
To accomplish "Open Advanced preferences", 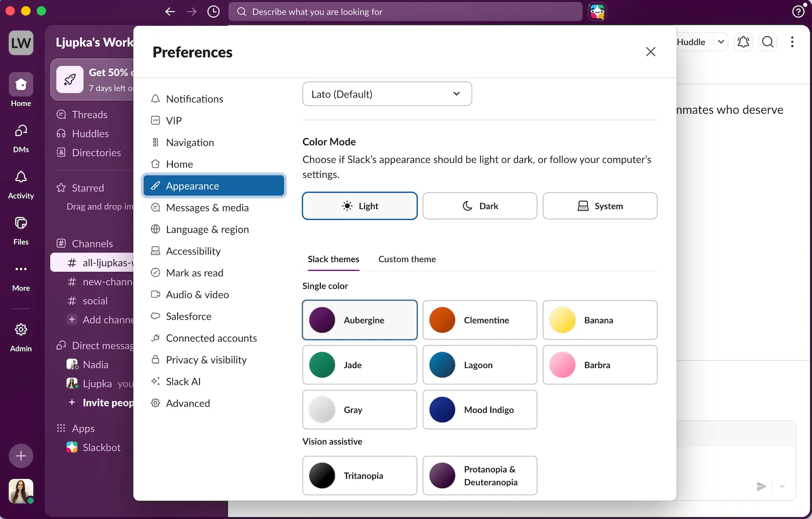I will coord(214,403).
